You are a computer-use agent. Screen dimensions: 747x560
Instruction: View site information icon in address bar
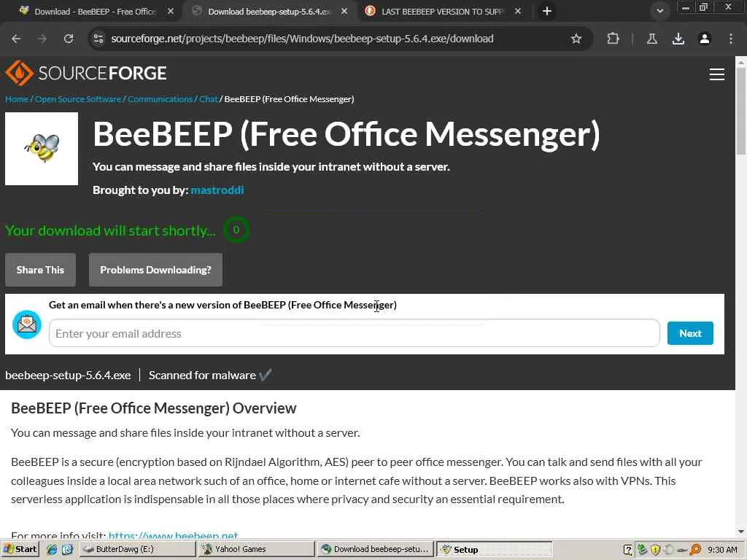coord(98,39)
